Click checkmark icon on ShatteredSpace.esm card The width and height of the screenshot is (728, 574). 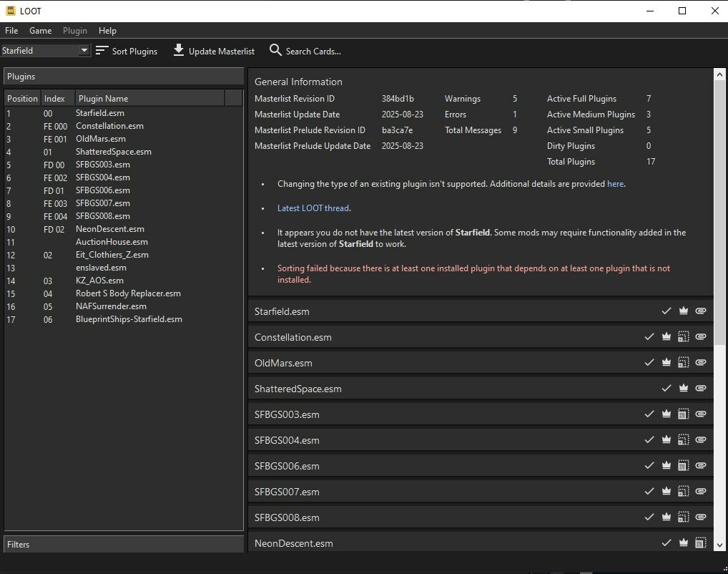point(666,388)
